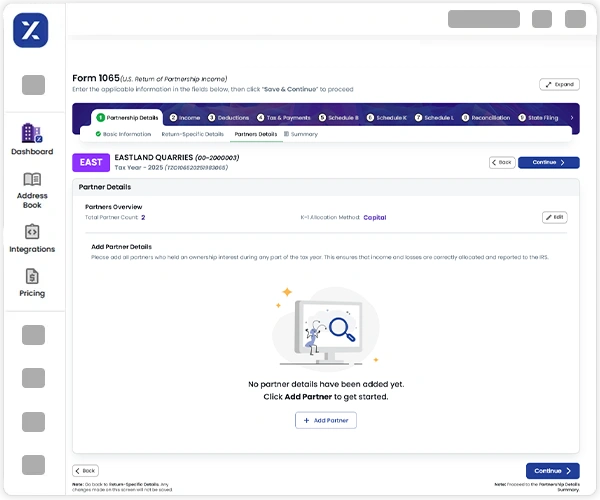
Task: Open the Integrations code icon
Action: [x=32, y=231]
